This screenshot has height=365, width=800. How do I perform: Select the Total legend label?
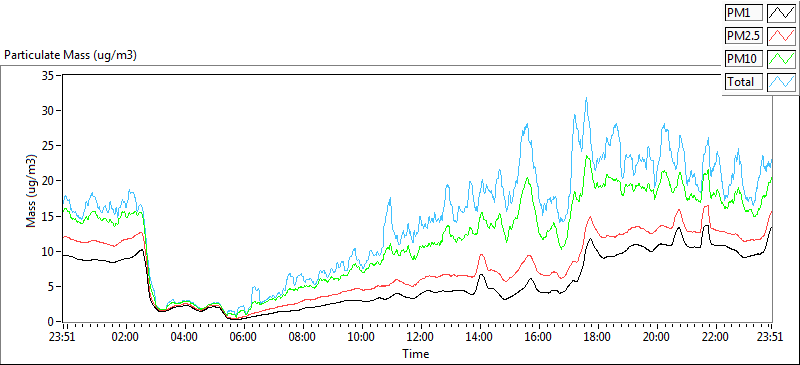click(x=744, y=82)
